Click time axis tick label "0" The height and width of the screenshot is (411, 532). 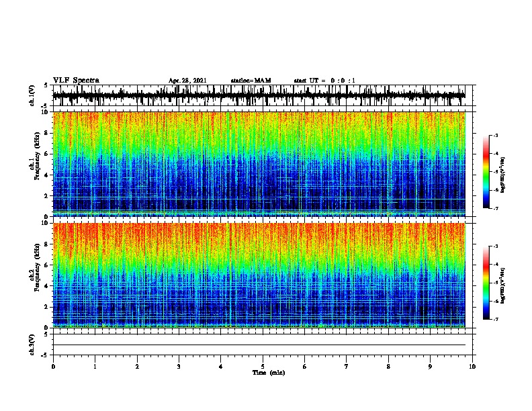click(x=53, y=367)
